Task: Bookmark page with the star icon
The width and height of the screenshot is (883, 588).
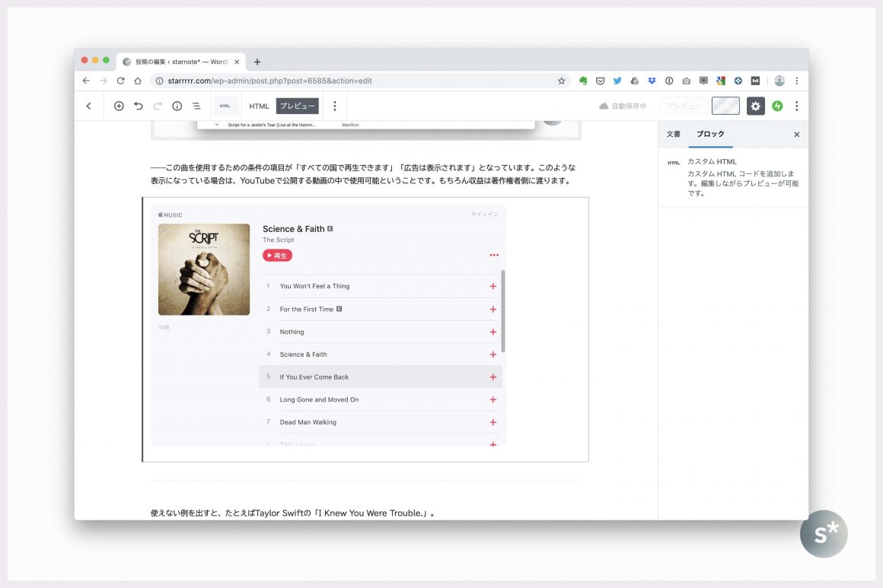Action: [x=562, y=81]
